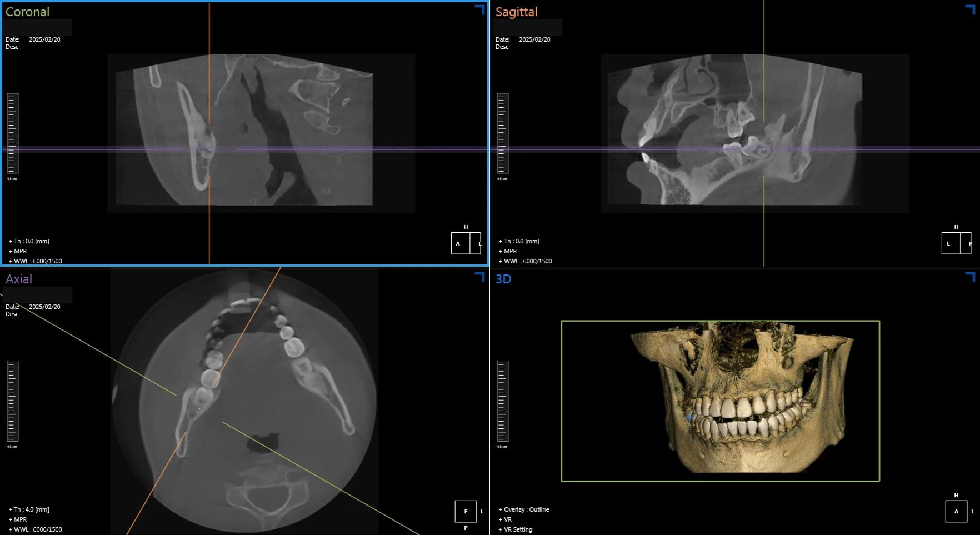
Task: Click the Axial orientation cube icon
Action: point(466,511)
